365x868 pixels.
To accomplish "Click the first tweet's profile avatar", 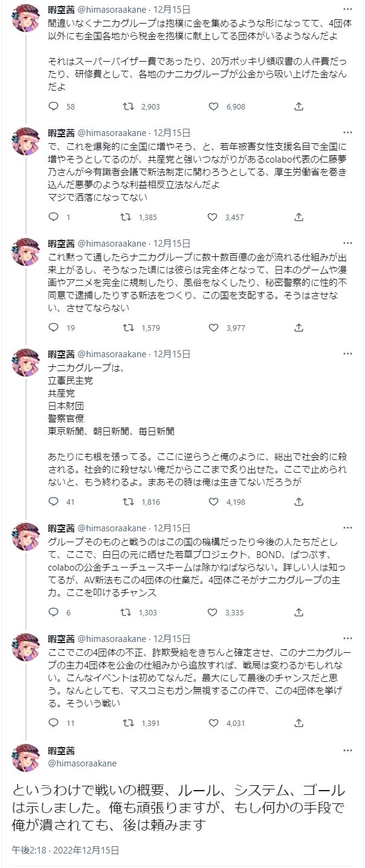I will 26,18.
